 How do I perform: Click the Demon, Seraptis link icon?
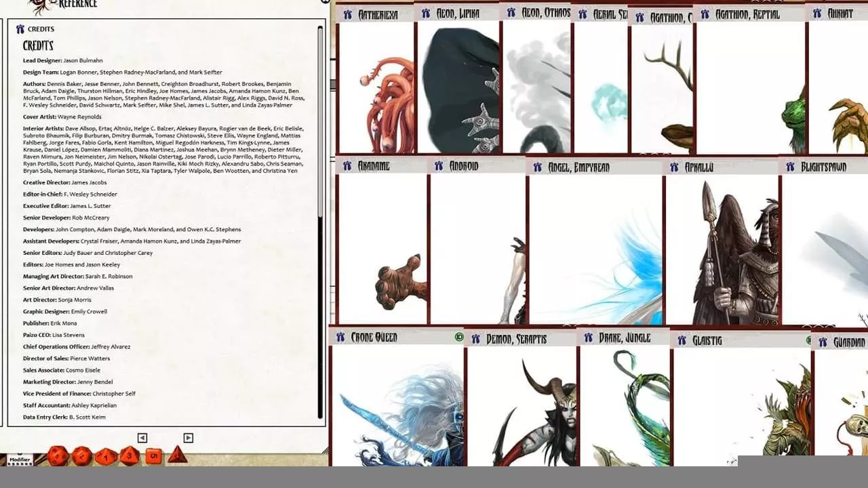[475, 339]
